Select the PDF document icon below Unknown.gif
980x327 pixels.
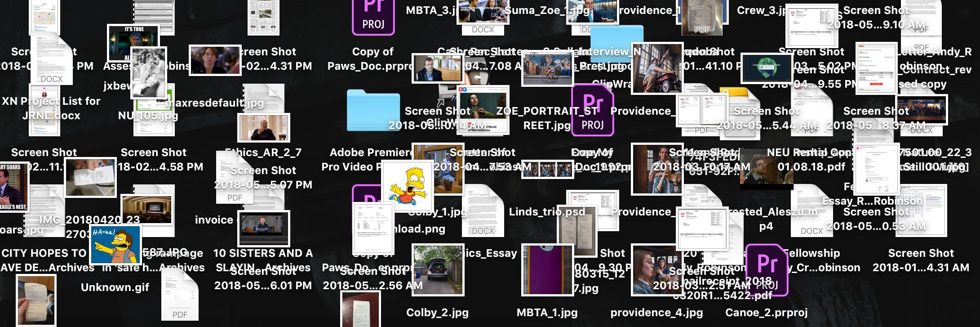[180, 294]
